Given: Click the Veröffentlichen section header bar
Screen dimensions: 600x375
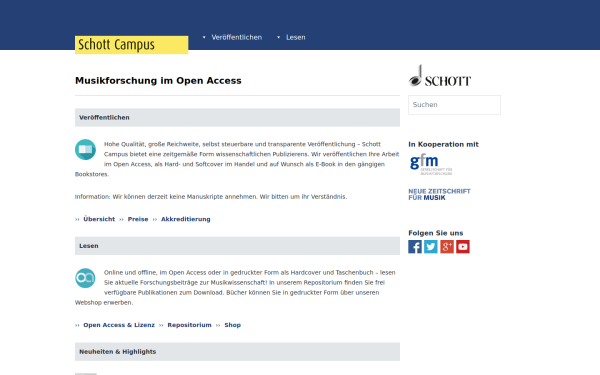Looking at the screenshot, I should 237,117.
